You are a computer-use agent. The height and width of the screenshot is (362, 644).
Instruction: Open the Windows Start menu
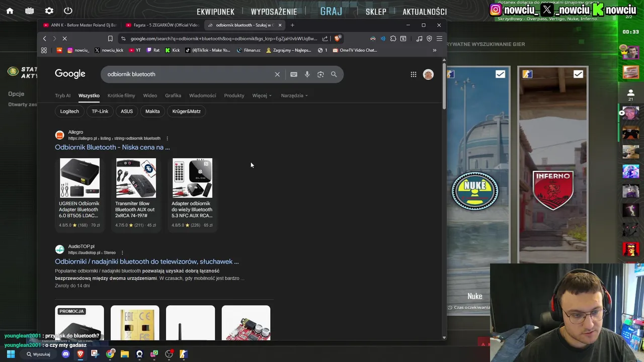(x=11, y=354)
